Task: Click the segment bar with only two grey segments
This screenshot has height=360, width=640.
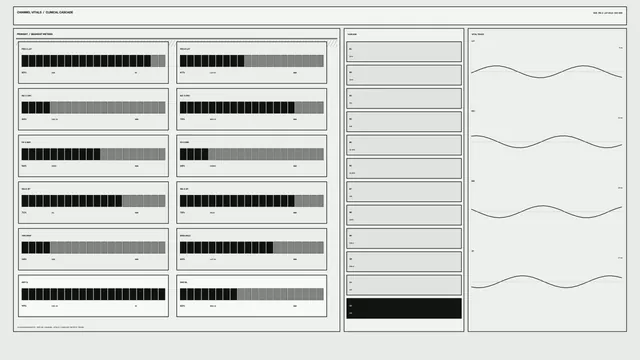Action: tap(93, 61)
